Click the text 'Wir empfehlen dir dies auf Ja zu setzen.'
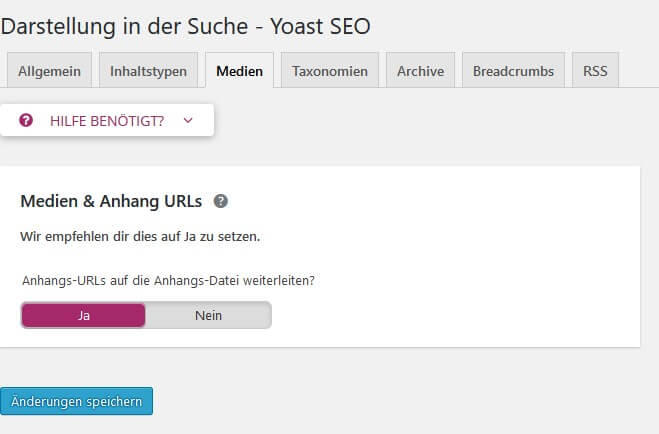Viewport: 659px width, 434px height. (x=140, y=237)
